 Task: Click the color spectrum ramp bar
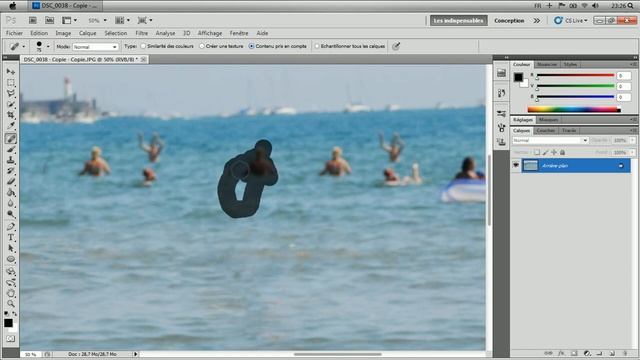pyautogui.click(x=574, y=109)
